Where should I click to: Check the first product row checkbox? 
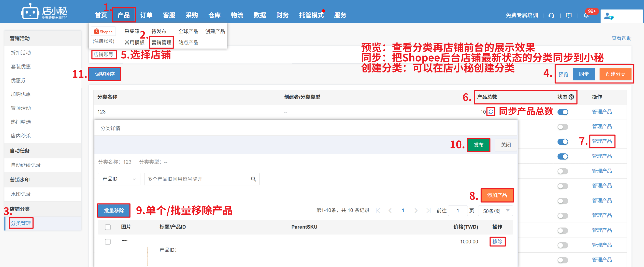(x=108, y=242)
